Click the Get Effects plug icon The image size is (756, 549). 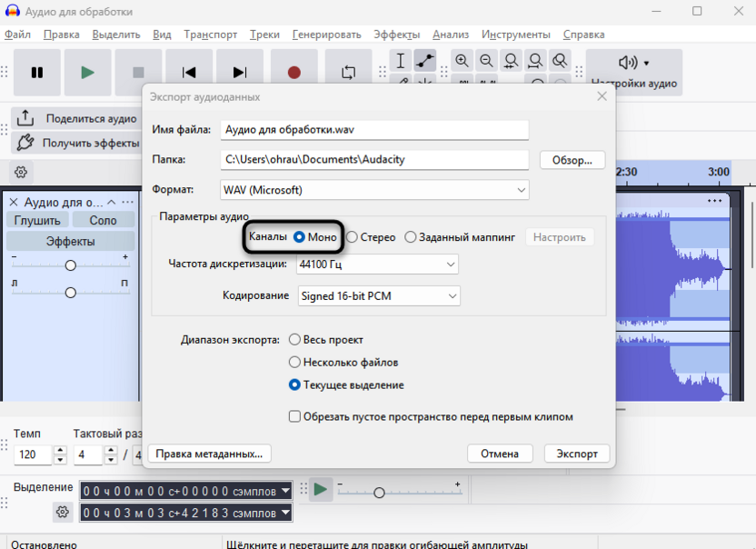coord(25,143)
